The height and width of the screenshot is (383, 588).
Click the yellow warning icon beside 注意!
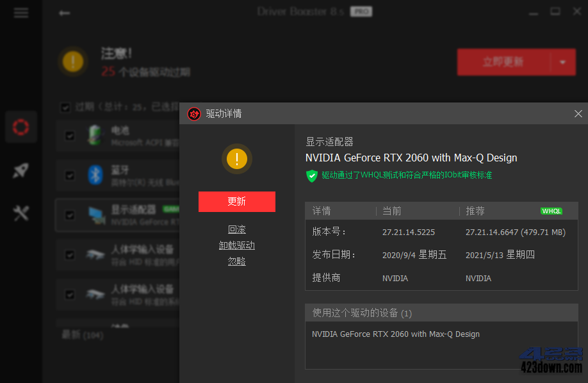click(73, 61)
